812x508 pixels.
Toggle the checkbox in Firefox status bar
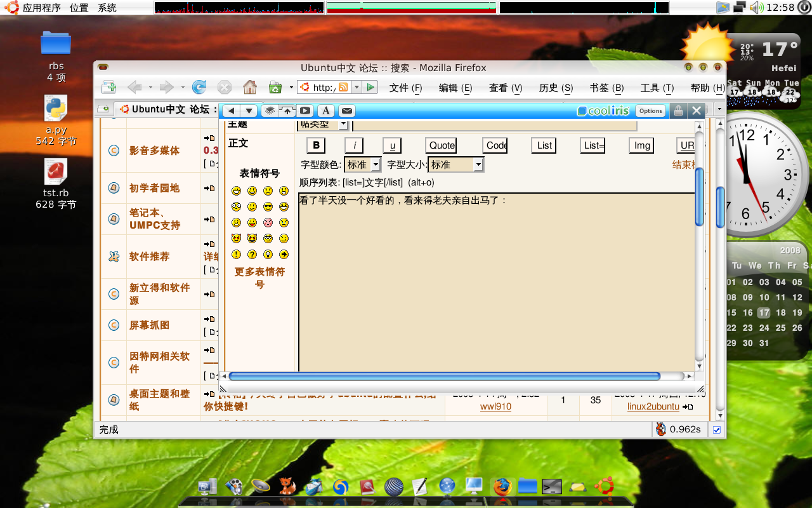[x=717, y=430]
